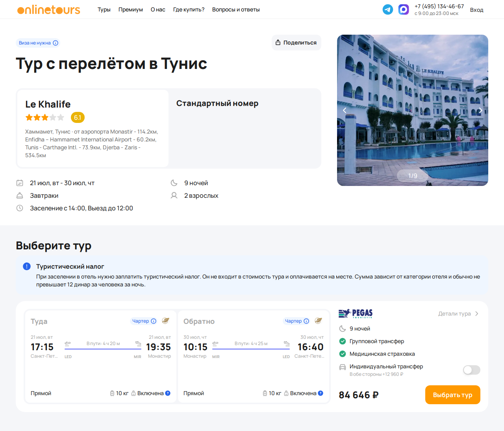Click return departure time '10:15'
Viewport: 504px width, 431px height.
(195, 347)
